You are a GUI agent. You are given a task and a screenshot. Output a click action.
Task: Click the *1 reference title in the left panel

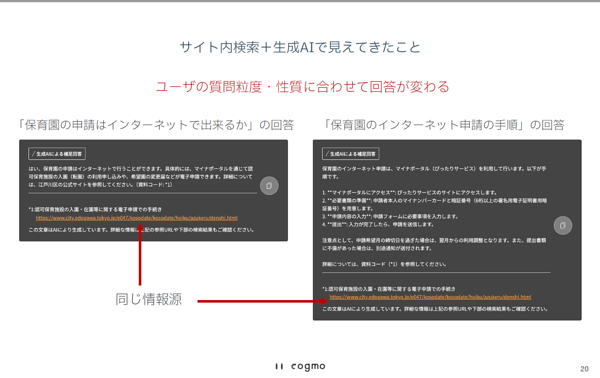tap(95, 210)
